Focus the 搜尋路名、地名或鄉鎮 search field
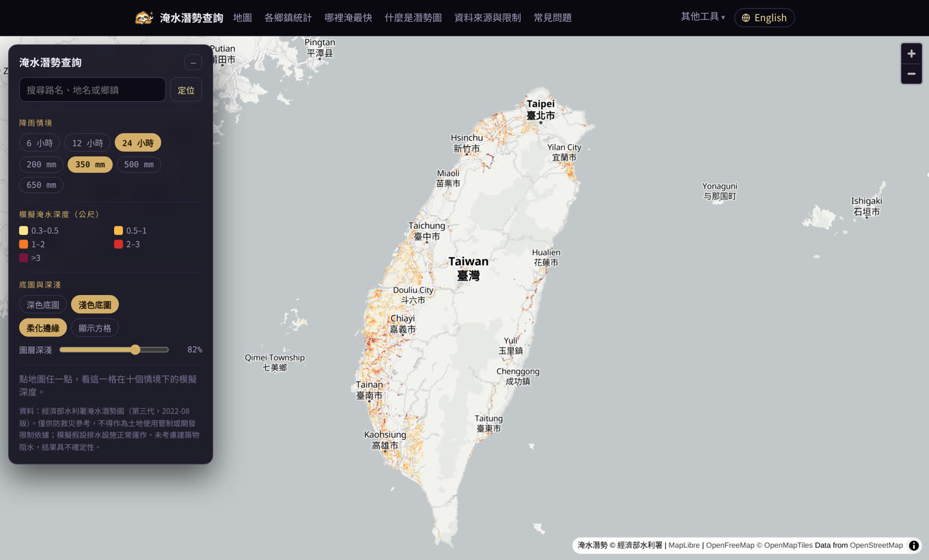The image size is (929, 560). [x=92, y=89]
